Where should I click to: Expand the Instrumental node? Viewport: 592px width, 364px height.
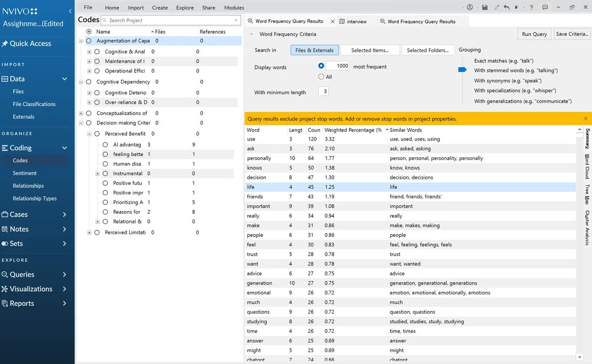[x=98, y=174]
